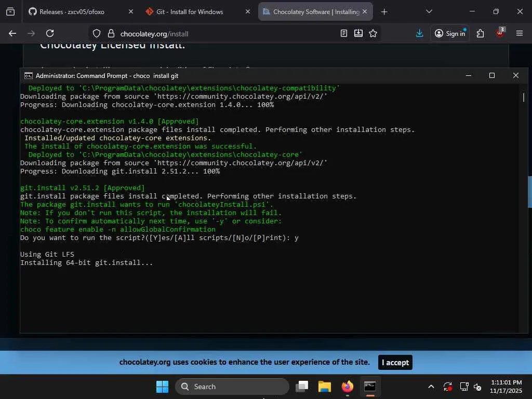This screenshot has width=532, height=399.
Task: Open the Windows Start menu
Action: 162,387
